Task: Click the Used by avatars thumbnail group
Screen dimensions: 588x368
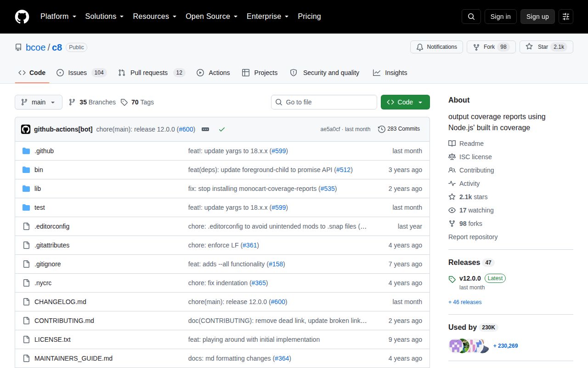Action: (x=468, y=346)
